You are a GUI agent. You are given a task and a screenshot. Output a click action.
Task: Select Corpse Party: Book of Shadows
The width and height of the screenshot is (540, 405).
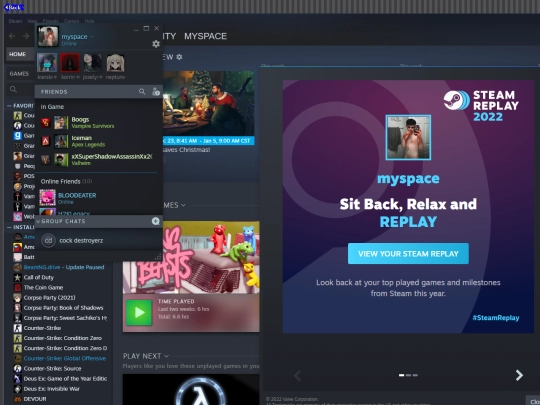click(63, 308)
